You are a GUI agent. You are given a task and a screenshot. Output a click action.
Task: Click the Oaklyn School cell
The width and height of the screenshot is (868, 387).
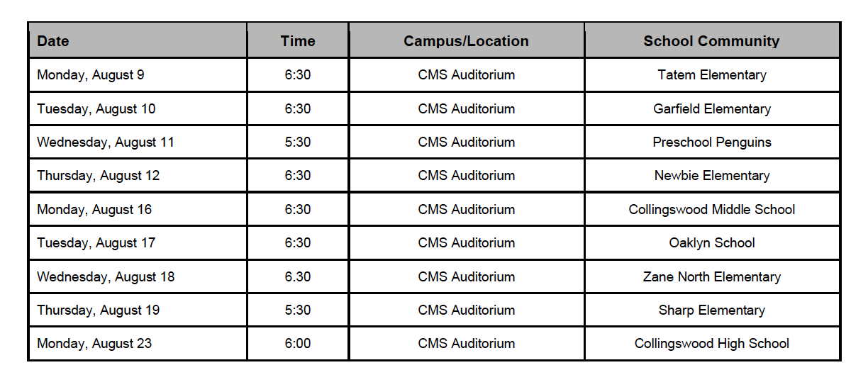click(x=712, y=242)
